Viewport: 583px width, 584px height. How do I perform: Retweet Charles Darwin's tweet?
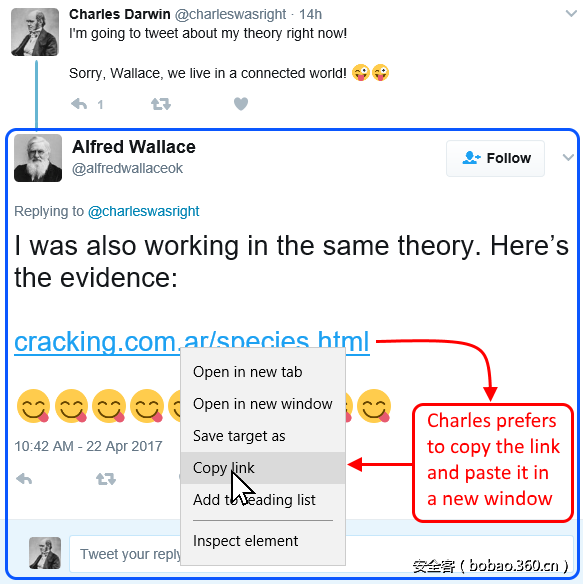click(161, 104)
